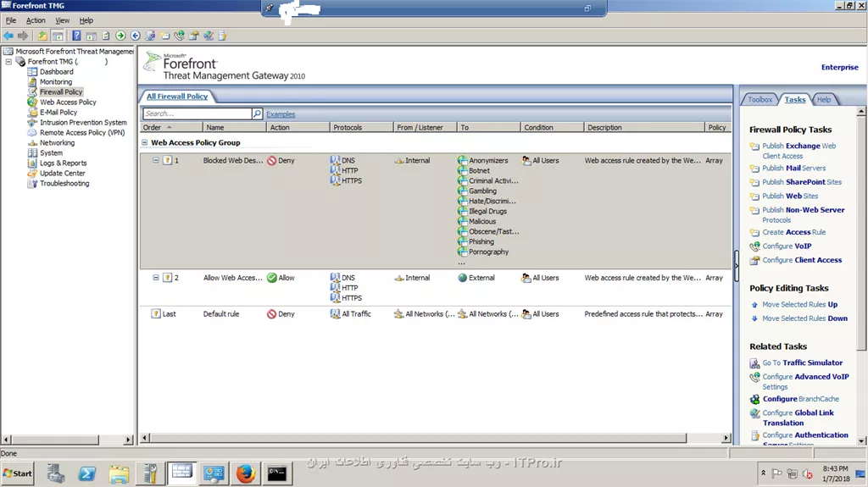Click the Forward arrow in the toolbar
The image size is (868, 487).
[23, 36]
